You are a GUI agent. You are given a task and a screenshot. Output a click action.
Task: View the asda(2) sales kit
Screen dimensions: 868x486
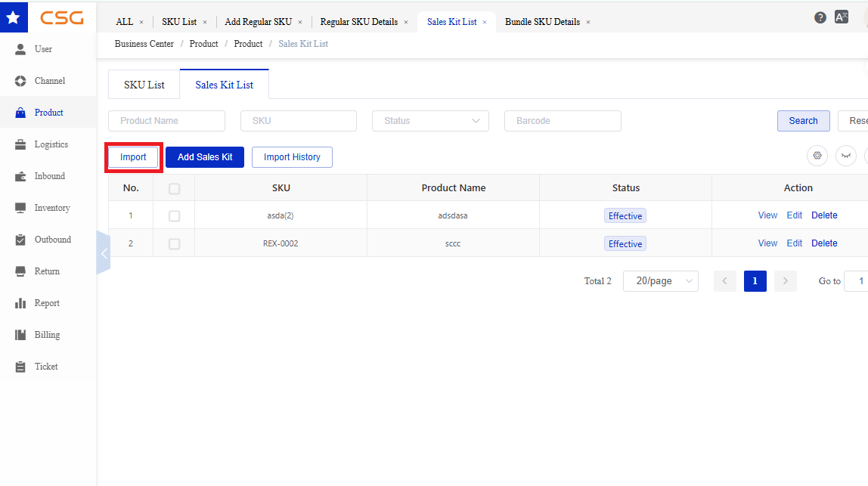[767, 215]
